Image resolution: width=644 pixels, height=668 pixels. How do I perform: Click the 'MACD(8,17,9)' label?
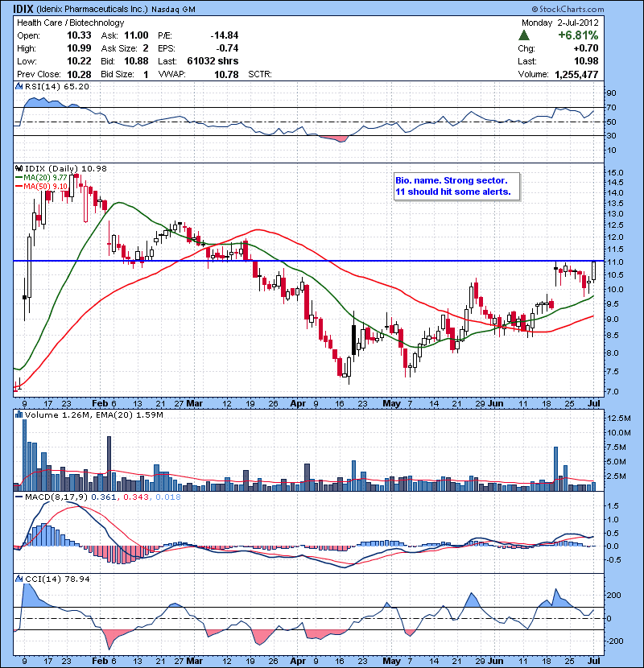click(x=56, y=497)
